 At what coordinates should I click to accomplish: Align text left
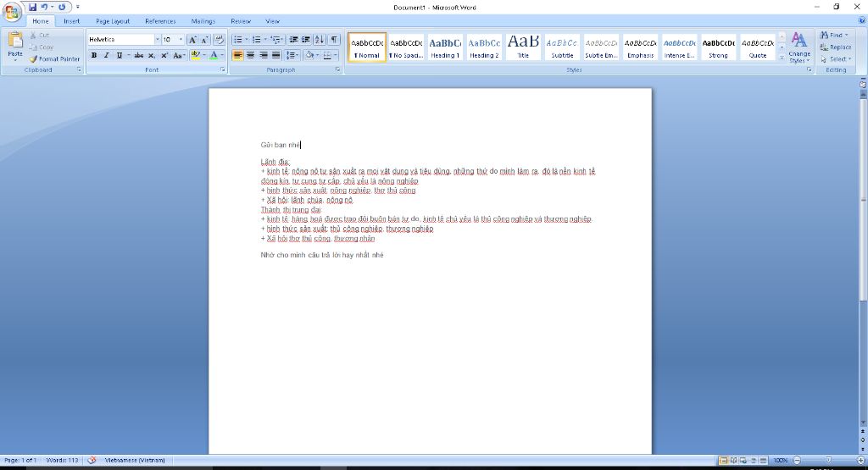[x=238, y=55]
